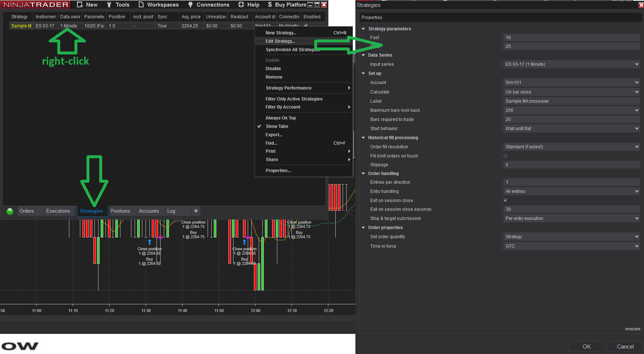Toggle the Enabled checkbox for the Sample MA strategy
This screenshot has height=354, width=644.
coord(306,26)
